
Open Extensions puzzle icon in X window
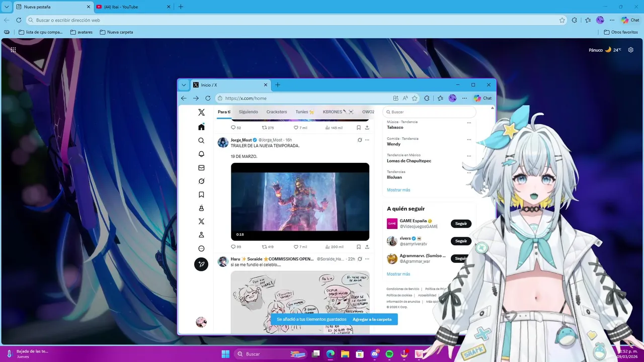pos(427,98)
